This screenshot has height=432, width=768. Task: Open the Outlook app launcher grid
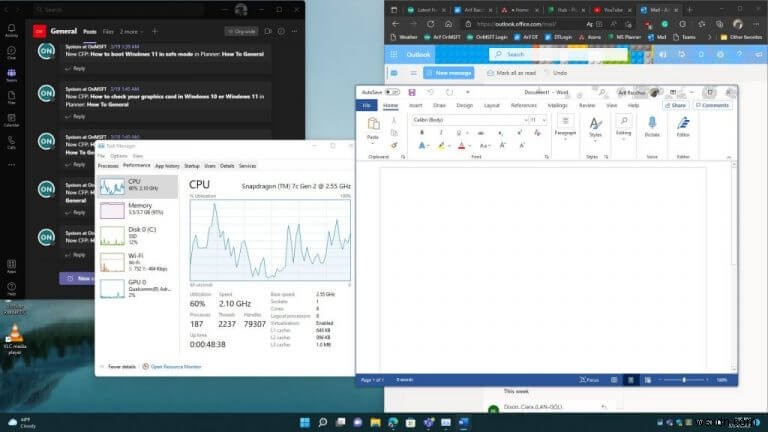[394, 54]
